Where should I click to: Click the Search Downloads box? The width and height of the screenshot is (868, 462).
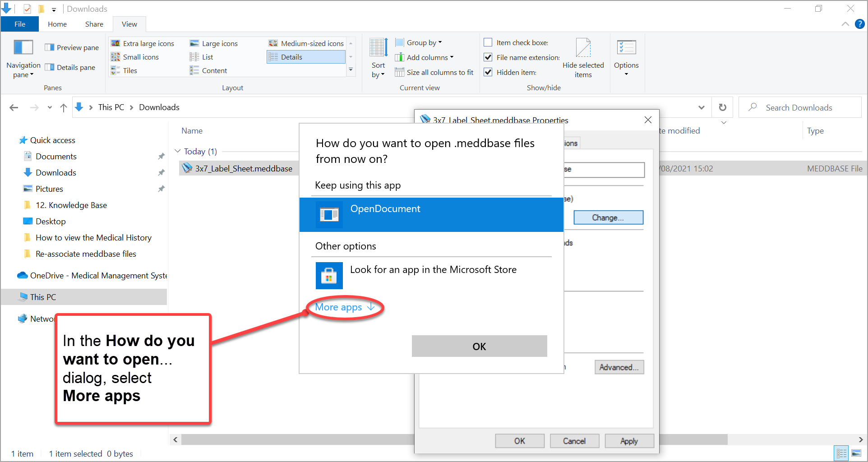tap(799, 107)
